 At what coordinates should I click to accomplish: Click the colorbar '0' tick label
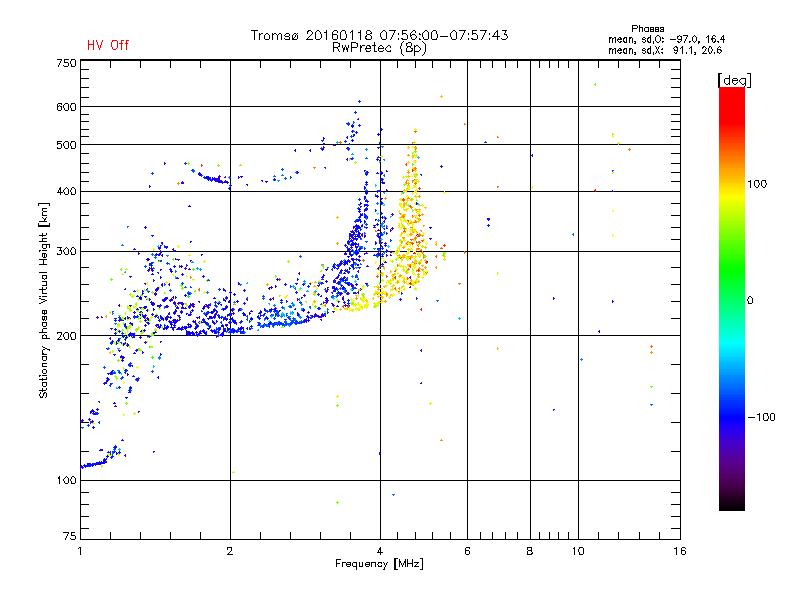tap(750, 301)
